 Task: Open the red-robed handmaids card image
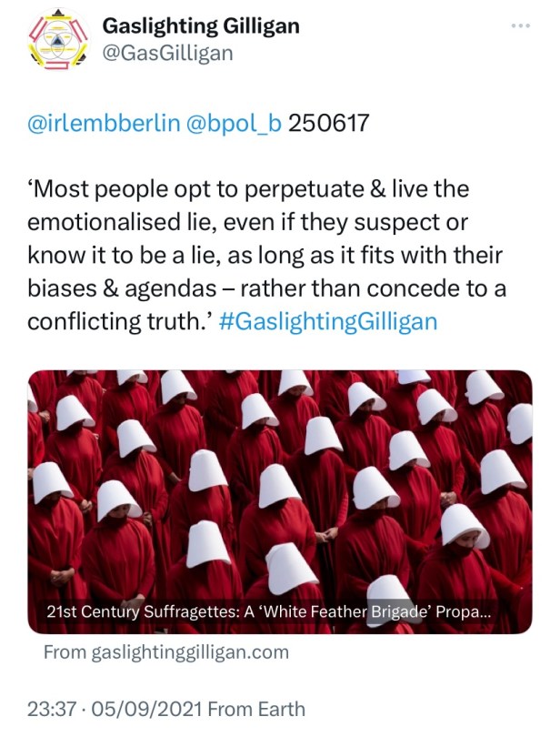280,501
